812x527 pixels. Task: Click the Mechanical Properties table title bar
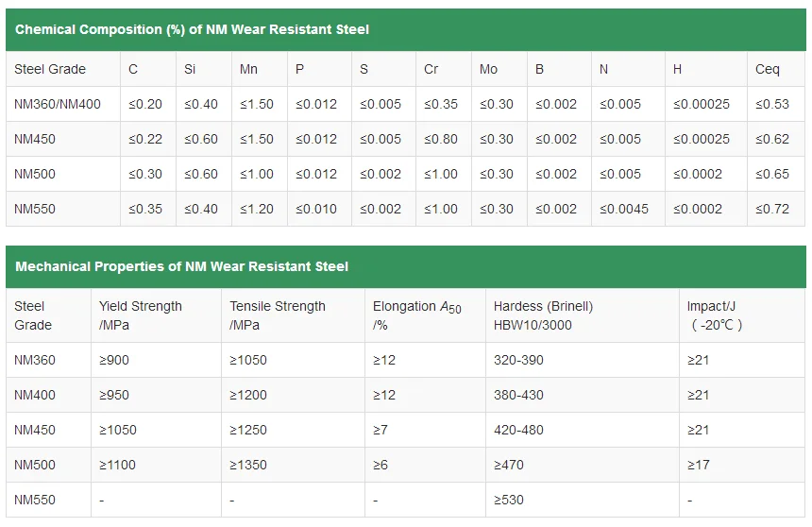[181, 266]
